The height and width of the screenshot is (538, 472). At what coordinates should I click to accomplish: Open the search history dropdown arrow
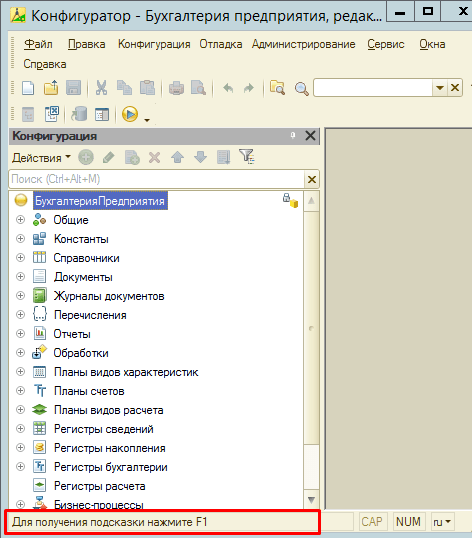[x=440, y=88]
